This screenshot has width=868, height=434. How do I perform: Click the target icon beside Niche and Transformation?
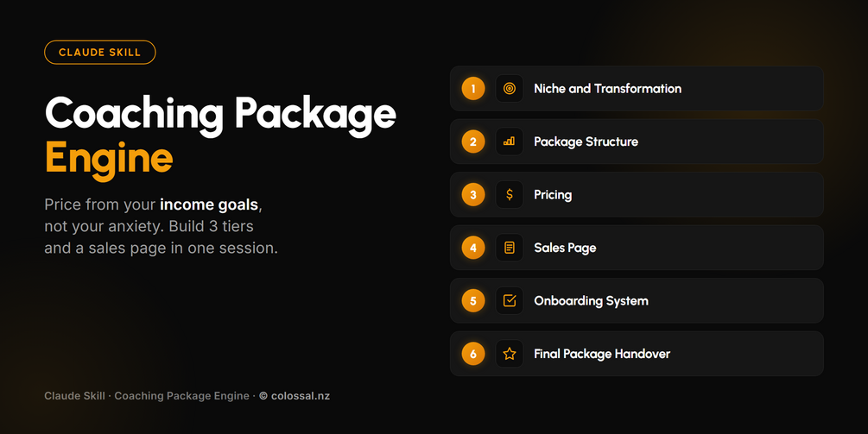[x=510, y=89]
